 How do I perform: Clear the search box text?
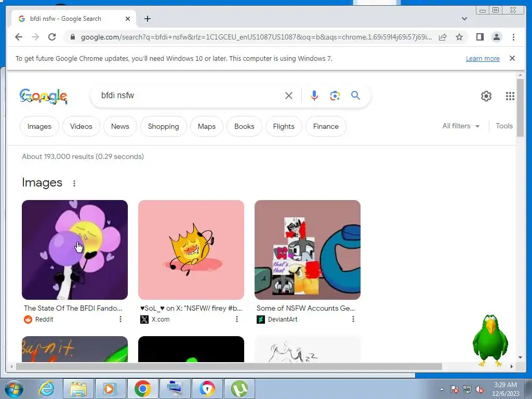(x=289, y=96)
